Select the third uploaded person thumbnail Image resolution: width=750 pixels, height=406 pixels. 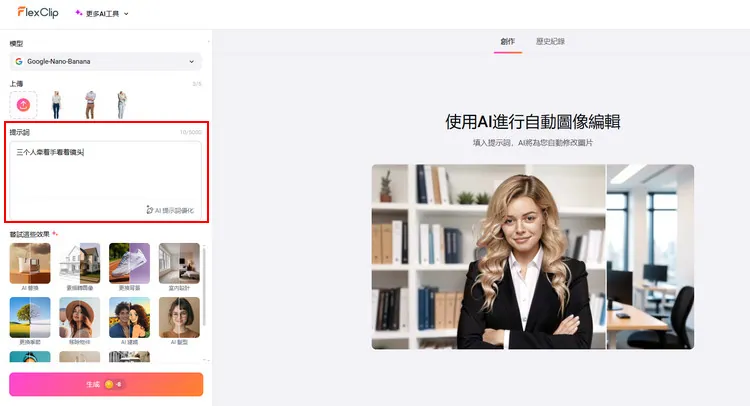[x=122, y=103]
